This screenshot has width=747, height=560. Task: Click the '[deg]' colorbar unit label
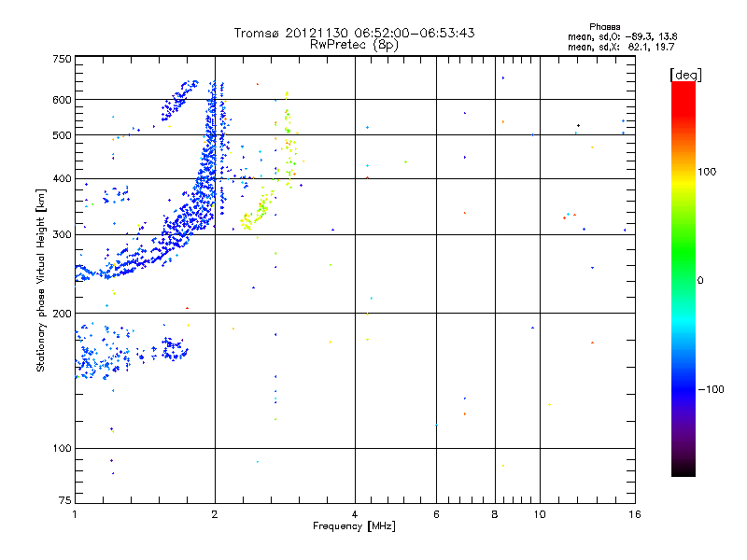(x=685, y=75)
